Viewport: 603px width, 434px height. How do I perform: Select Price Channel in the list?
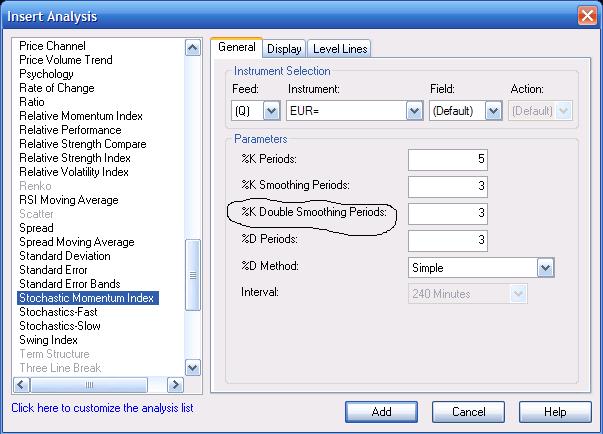(52, 46)
